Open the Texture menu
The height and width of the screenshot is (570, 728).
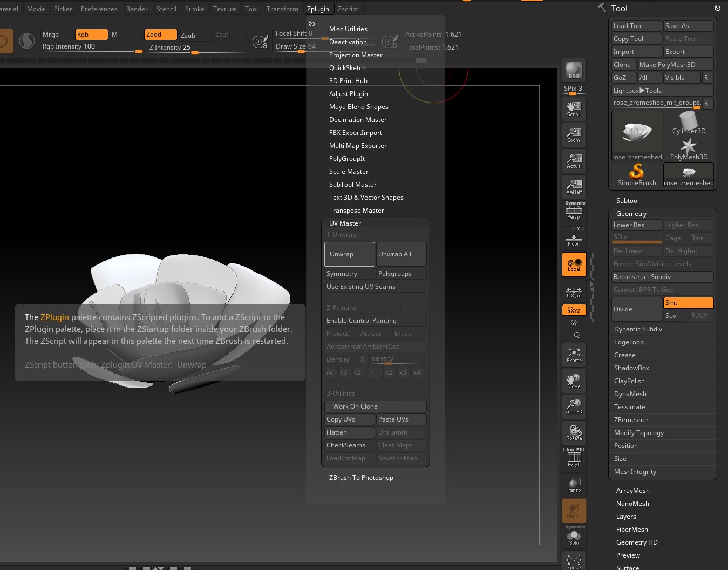(x=224, y=9)
